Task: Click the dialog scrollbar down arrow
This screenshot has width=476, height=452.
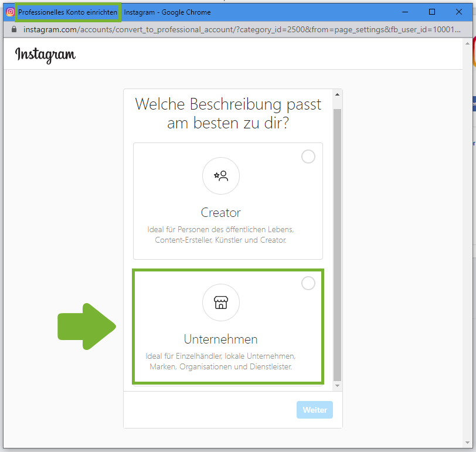Action: click(x=337, y=386)
